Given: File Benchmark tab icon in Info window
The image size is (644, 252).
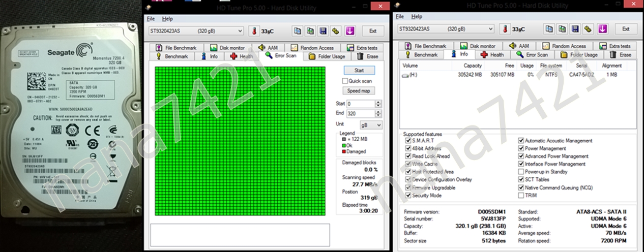Looking at the screenshot, I should tap(409, 46).
